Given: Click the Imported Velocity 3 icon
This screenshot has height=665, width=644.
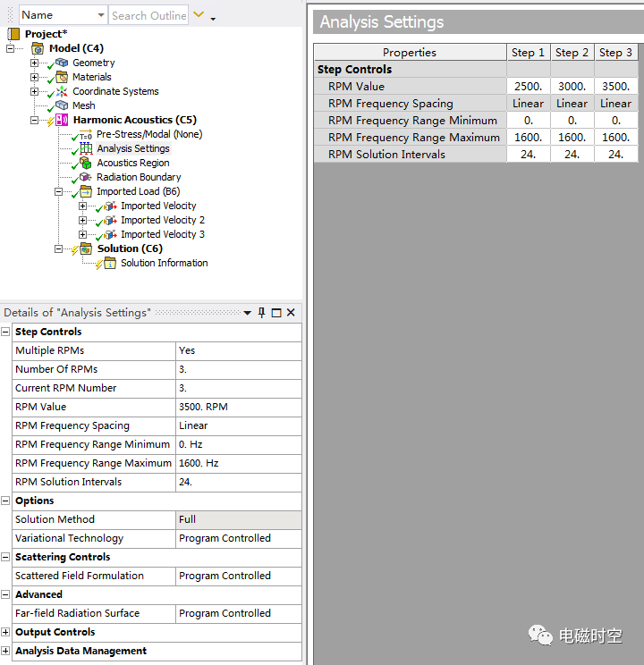Looking at the screenshot, I should click(x=110, y=234).
